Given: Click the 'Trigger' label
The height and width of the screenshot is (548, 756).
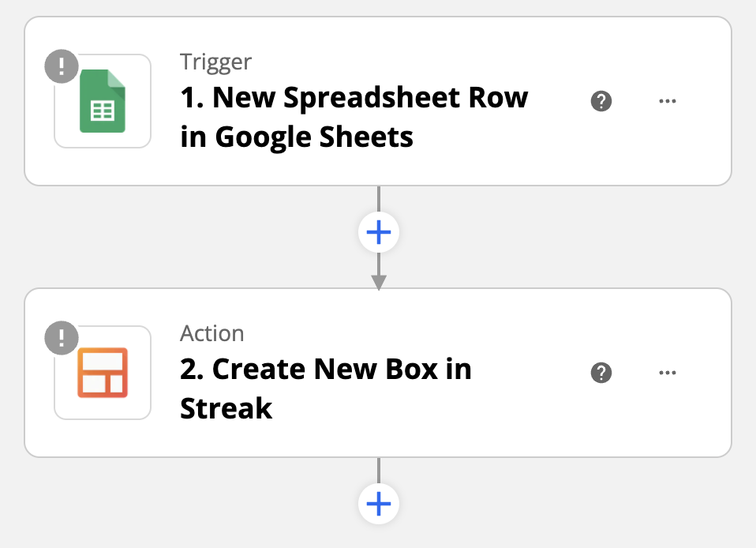Looking at the screenshot, I should (x=215, y=62).
